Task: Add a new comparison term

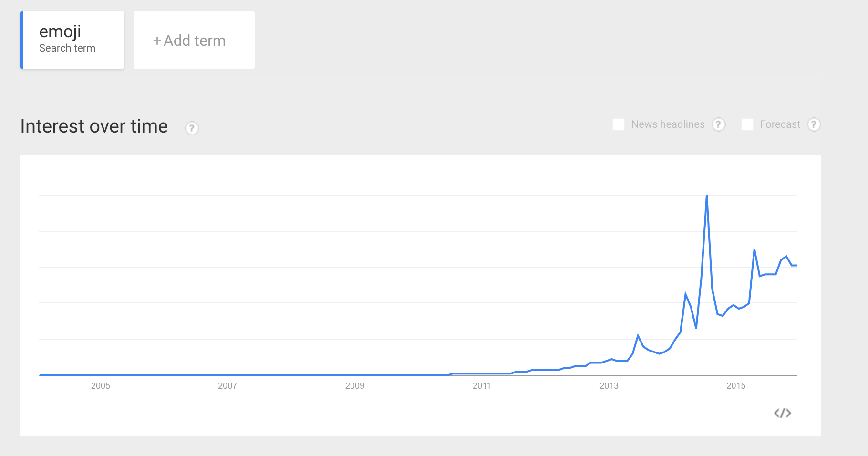Action: pyautogui.click(x=194, y=40)
